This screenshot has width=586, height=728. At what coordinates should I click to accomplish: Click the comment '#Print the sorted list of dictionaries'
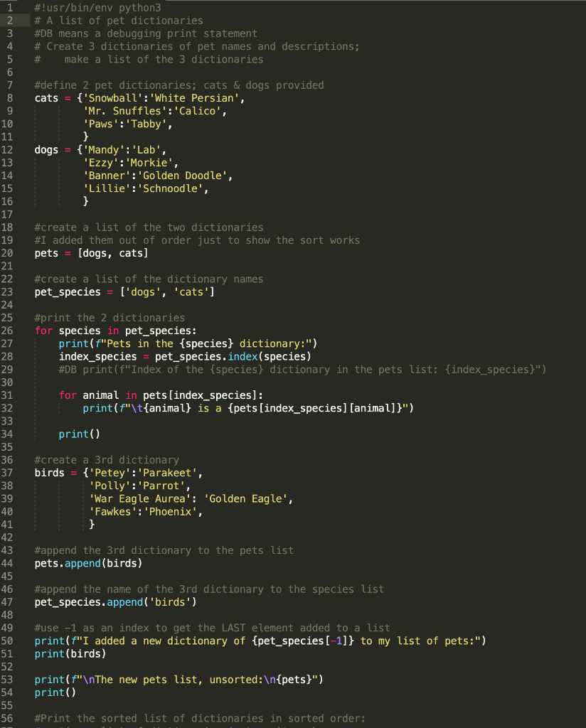point(200,719)
